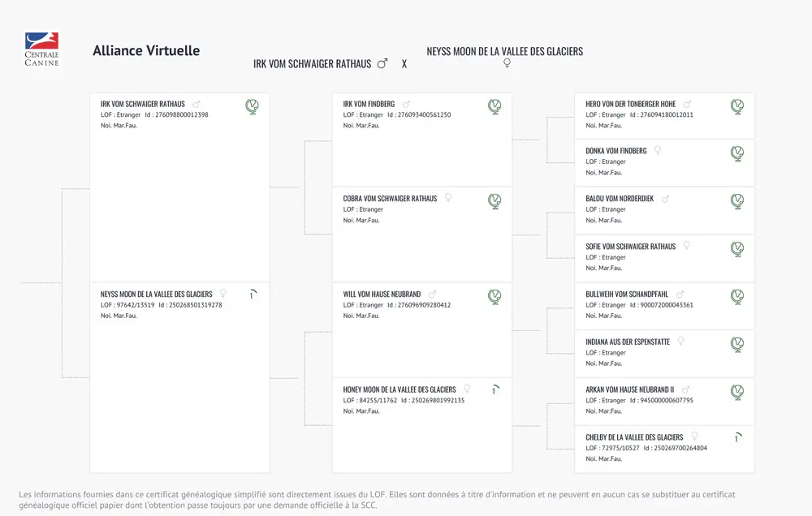812x516 pixels.
Task: Open BULLWEIH VOM SCHANDPFAHL name link
Action: [627, 295]
